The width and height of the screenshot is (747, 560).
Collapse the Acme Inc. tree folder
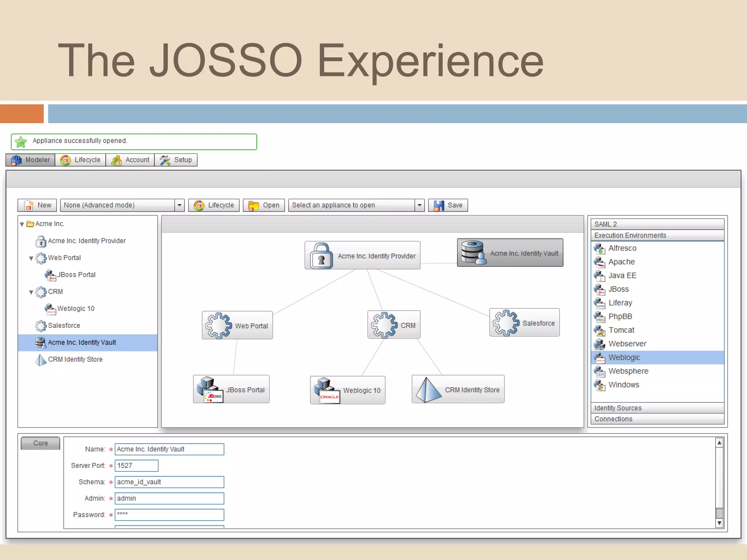pyautogui.click(x=22, y=224)
